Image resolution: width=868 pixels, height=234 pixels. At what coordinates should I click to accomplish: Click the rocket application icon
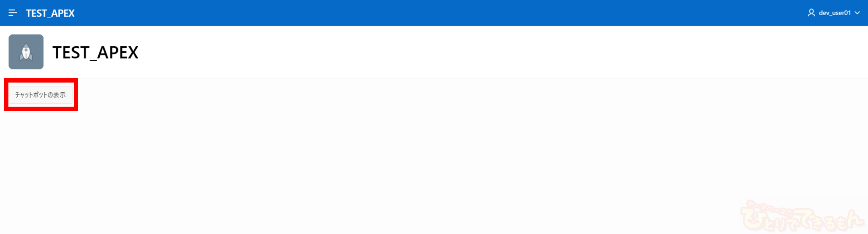coord(26,52)
